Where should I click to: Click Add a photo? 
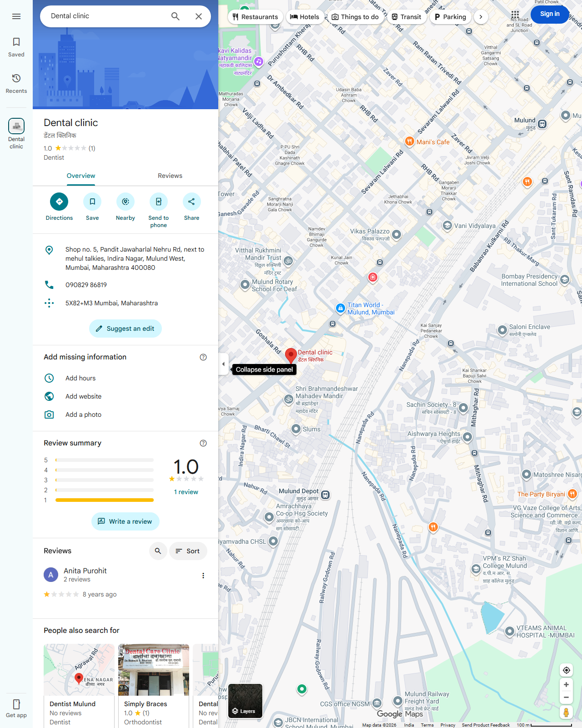(125, 415)
